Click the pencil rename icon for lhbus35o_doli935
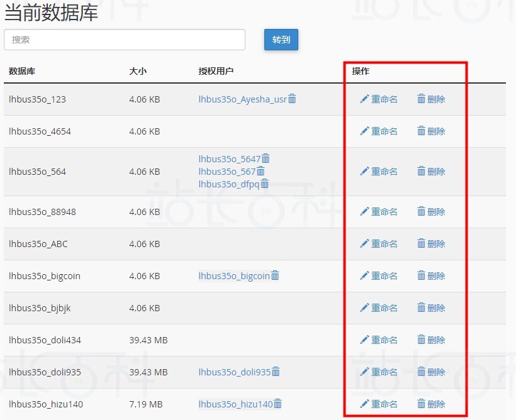This screenshot has width=516, height=420. pyautogui.click(x=364, y=372)
